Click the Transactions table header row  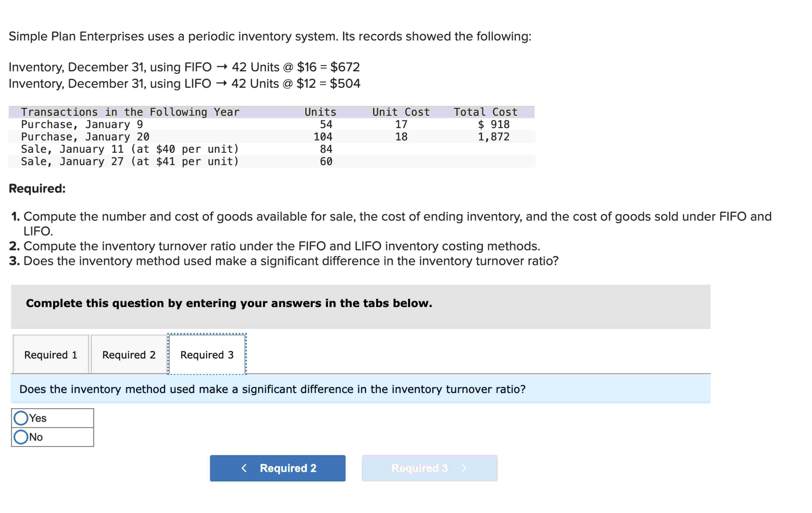tap(236, 112)
